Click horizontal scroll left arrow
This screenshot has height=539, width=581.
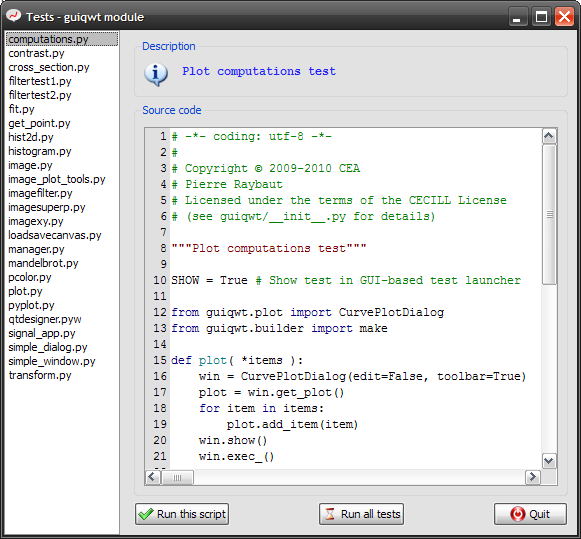(x=152, y=477)
